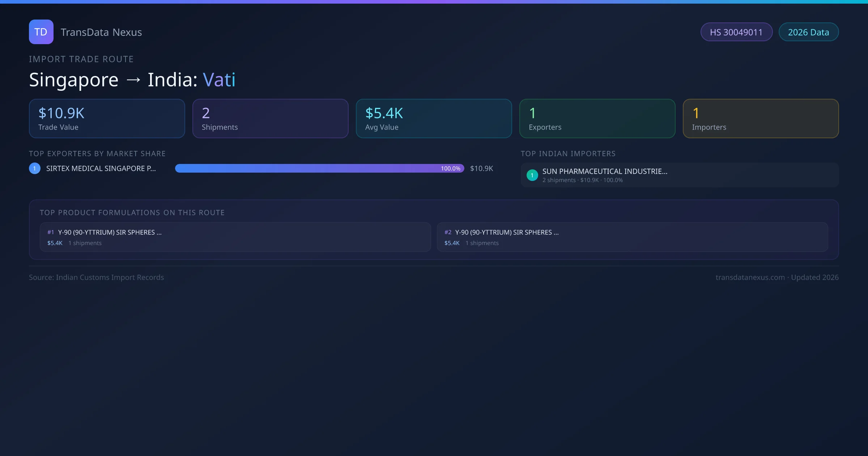Select SIRTEX MEDICAL SINGAPORE exporter name
The image size is (868, 456).
tap(101, 169)
